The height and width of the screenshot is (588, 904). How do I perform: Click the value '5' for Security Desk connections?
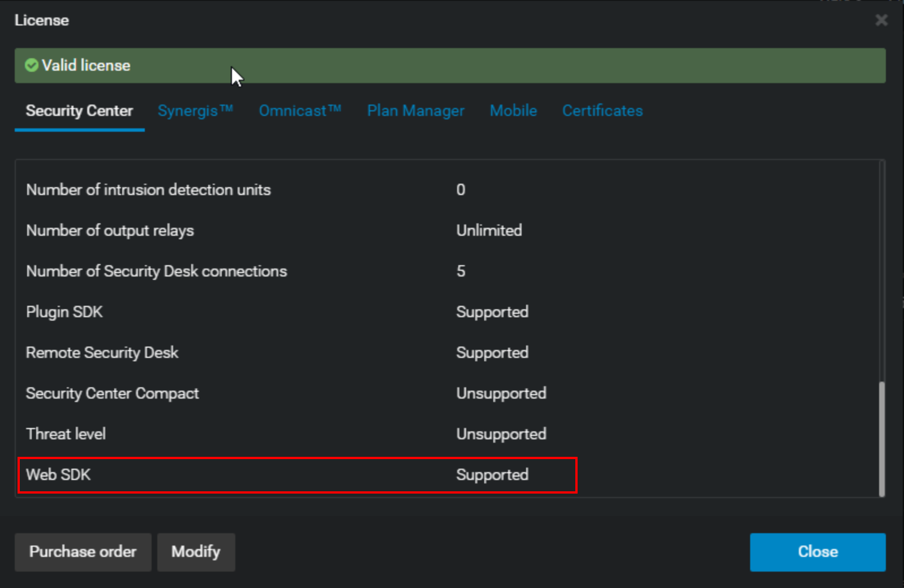click(x=461, y=271)
